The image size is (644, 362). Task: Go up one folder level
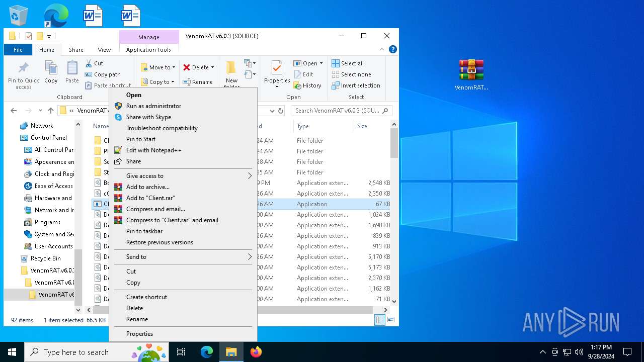50,111
